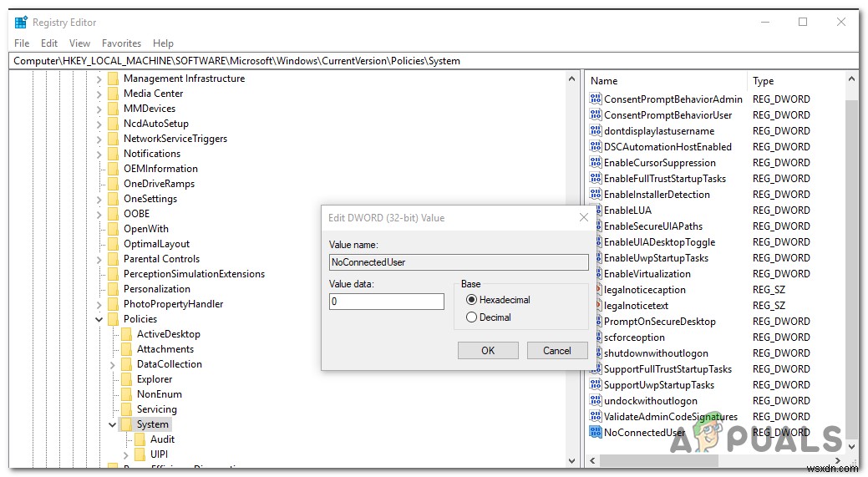Select the Hexadecimal base option
This screenshot has height=477, width=868.
point(498,300)
